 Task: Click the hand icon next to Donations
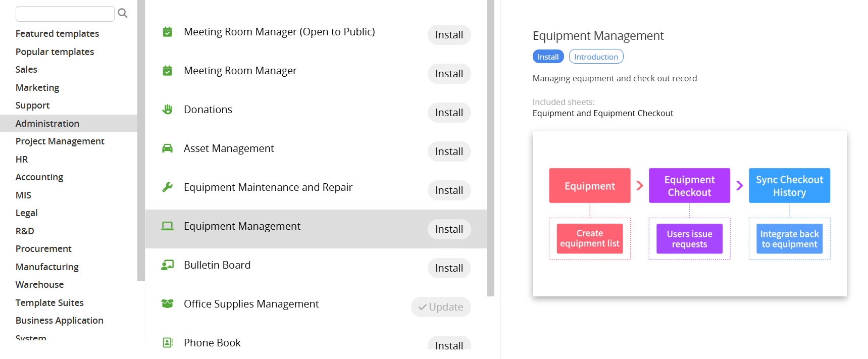click(167, 110)
